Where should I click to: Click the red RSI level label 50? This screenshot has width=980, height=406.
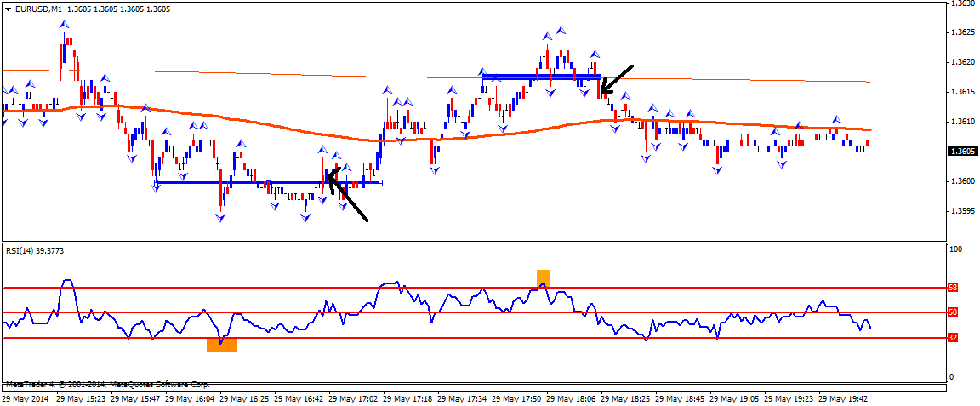click(x=953, y=312)
